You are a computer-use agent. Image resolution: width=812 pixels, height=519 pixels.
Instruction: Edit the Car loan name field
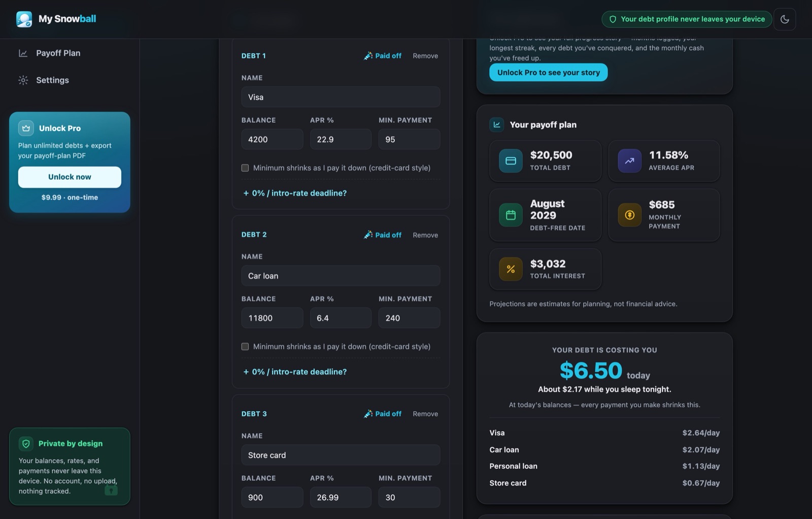[x=341, y=276]
